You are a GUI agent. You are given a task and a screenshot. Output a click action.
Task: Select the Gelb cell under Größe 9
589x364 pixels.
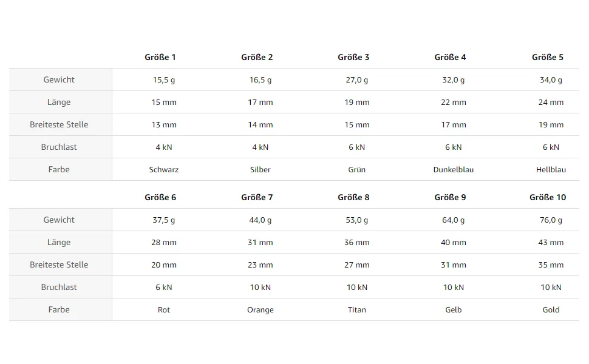(454, 309)
